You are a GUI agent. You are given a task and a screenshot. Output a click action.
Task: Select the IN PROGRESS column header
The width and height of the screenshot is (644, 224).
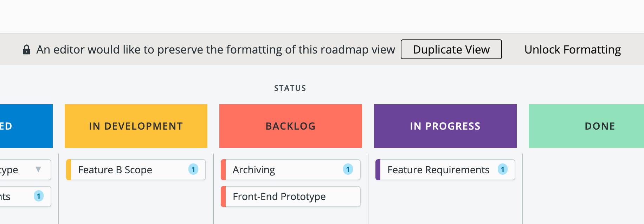click(445, 126)
